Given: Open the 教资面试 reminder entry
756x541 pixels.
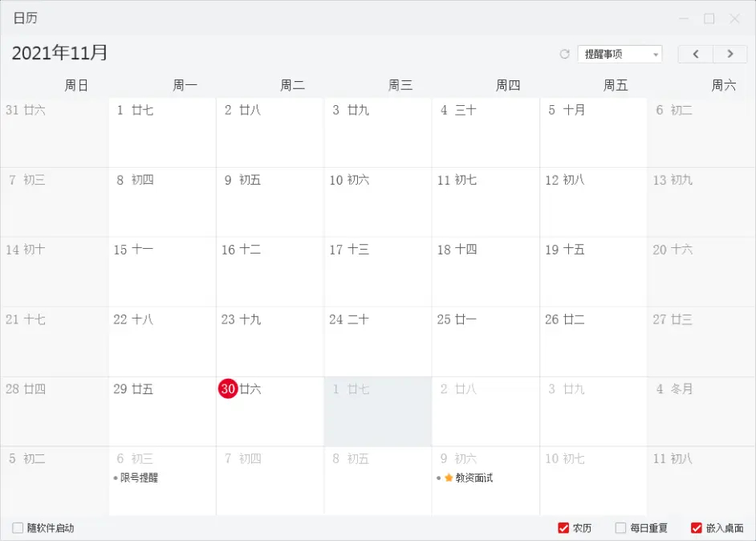Looking at the screenshot, I should [474, 478].
